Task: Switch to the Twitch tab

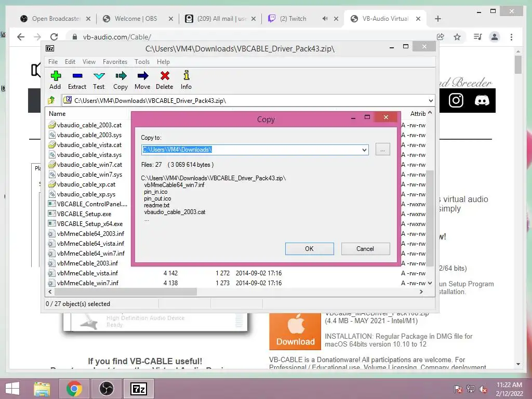Action: [x=294, y=19]
